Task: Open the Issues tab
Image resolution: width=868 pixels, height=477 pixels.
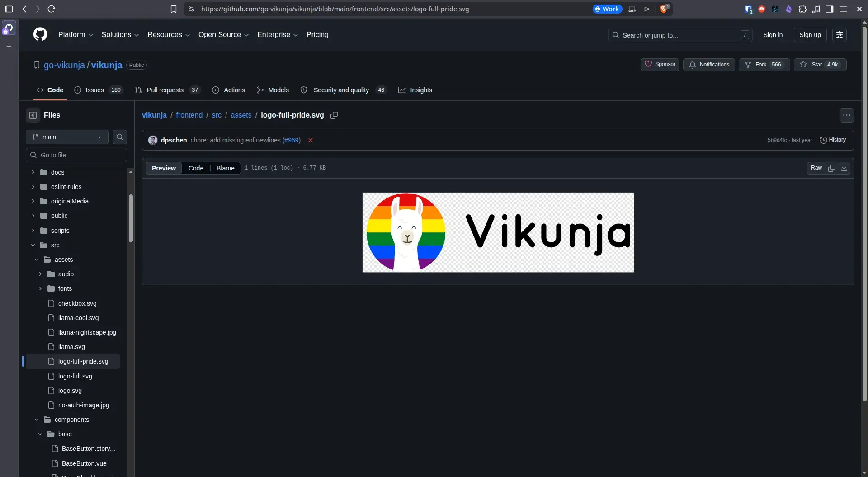Action: click(x=98, y=90)
